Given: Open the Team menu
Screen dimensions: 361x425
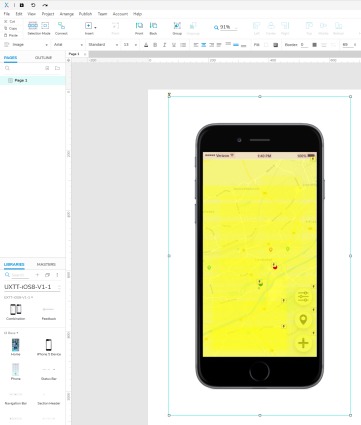Looking at the screenshot, I should tap(102, 14).
